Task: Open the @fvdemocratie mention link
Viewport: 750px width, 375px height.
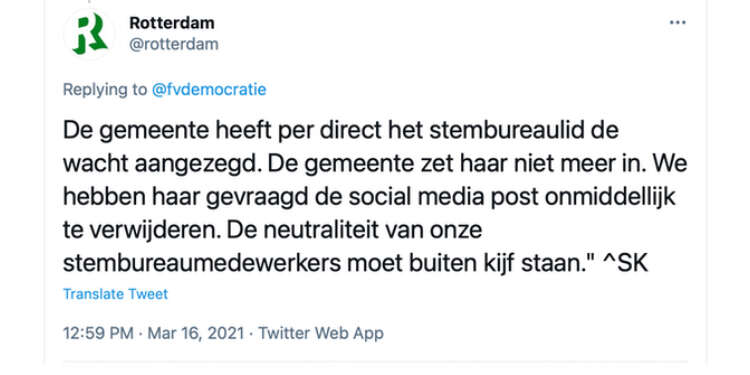Action: click(209, 90)
